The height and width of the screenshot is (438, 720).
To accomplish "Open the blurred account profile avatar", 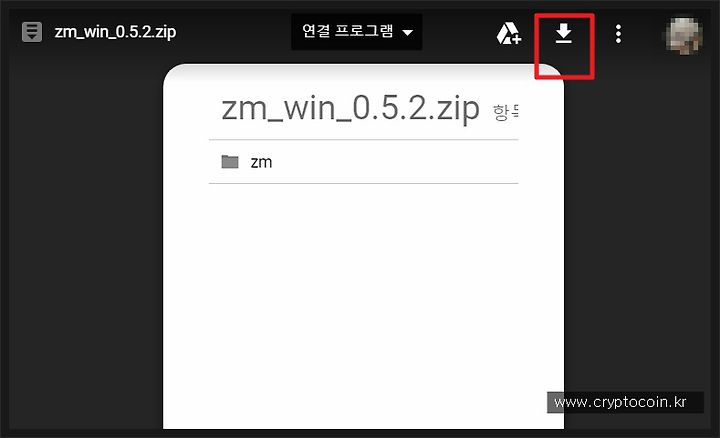I will [x=684, y=35].
